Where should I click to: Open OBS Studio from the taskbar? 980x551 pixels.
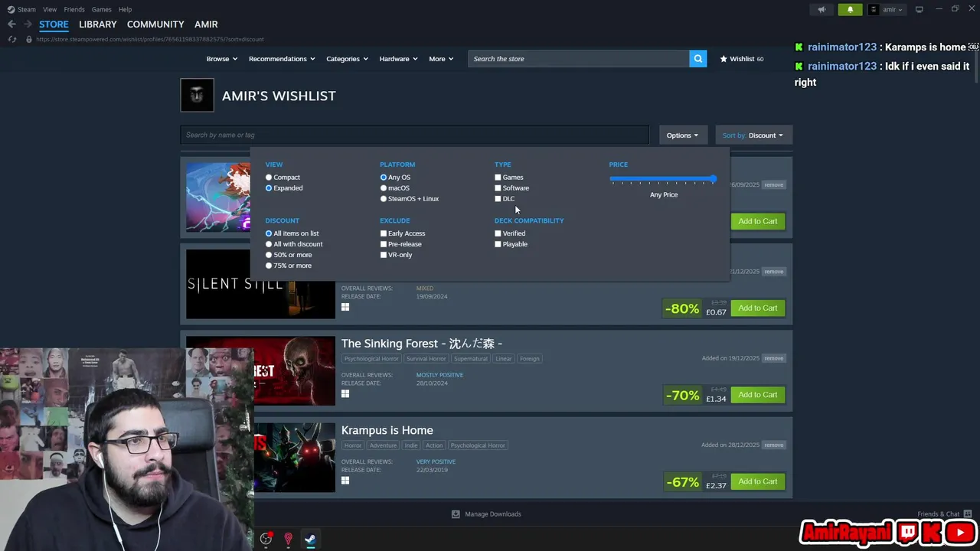click(x=266, y=539)
